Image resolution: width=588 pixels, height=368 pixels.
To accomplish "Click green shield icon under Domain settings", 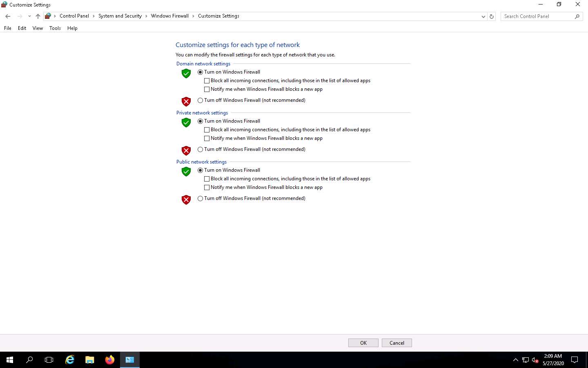I will click(x=186, y=74).
